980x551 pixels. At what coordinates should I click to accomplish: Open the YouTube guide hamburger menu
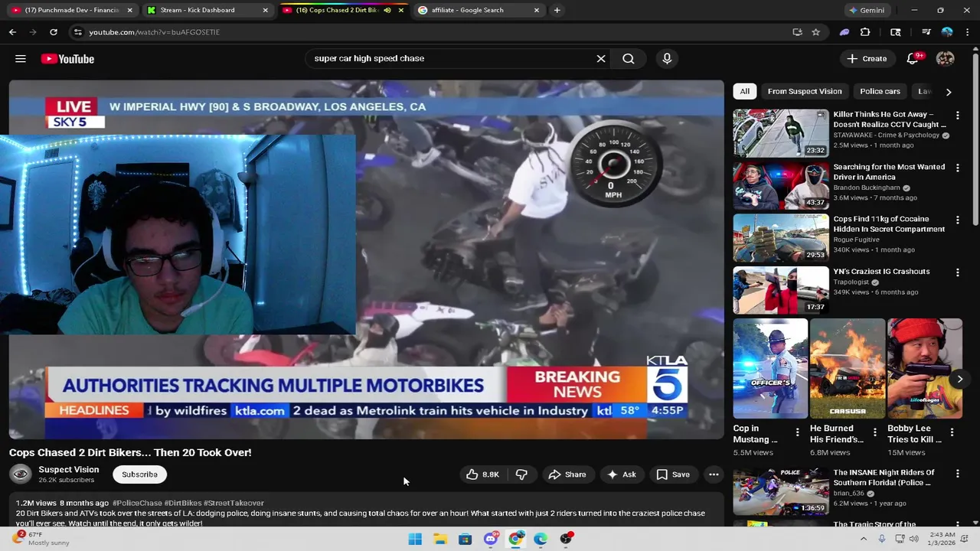pyautogui.click(x=21, y=59)
